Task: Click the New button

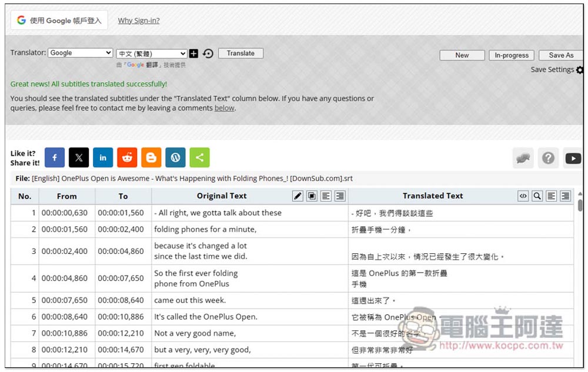Action: click(x=462, y=55)
